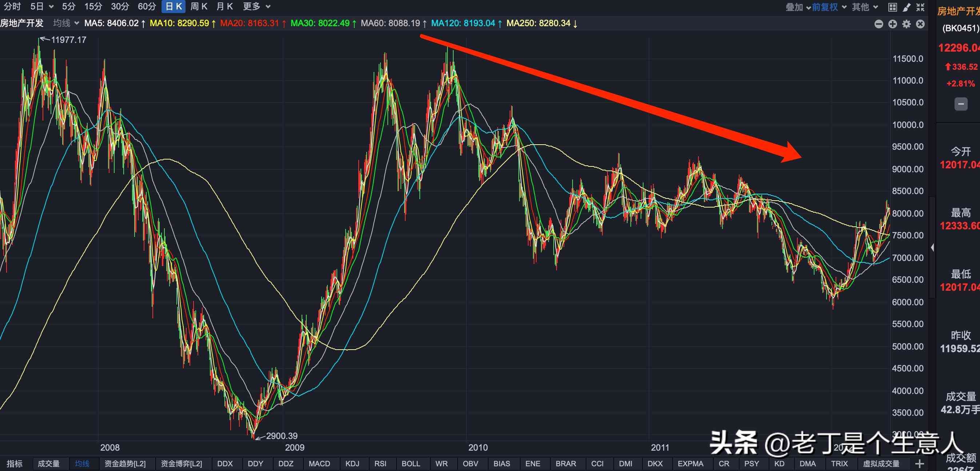The image size is (980, 471).
Task: Collapse side panel with left arrow
Action: [932, 247]
